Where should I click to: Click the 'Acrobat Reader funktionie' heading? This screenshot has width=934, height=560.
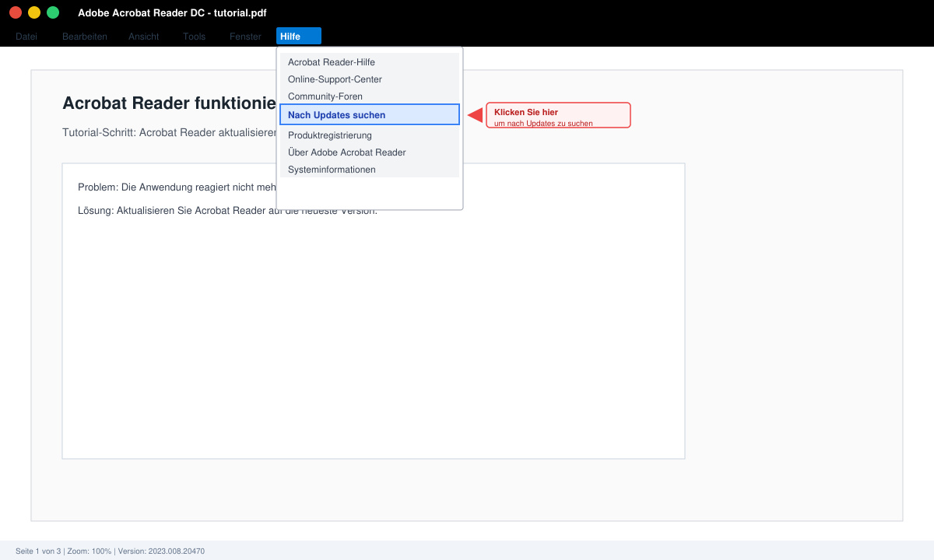[x=170, y=103]
